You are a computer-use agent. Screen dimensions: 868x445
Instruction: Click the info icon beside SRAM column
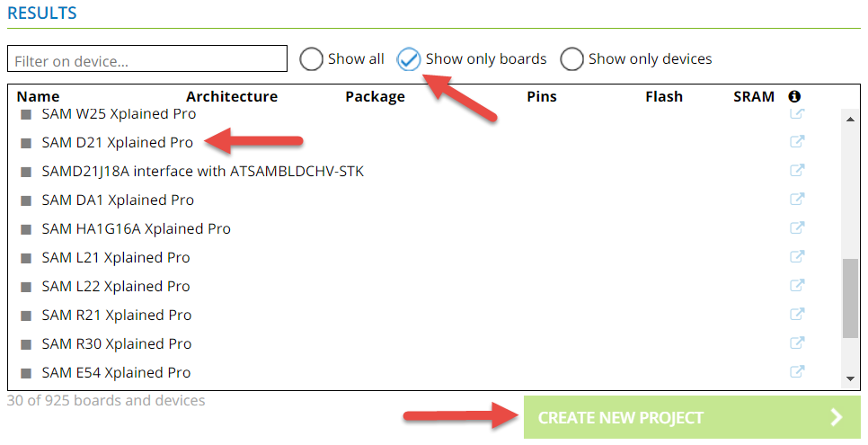(794, 96)
